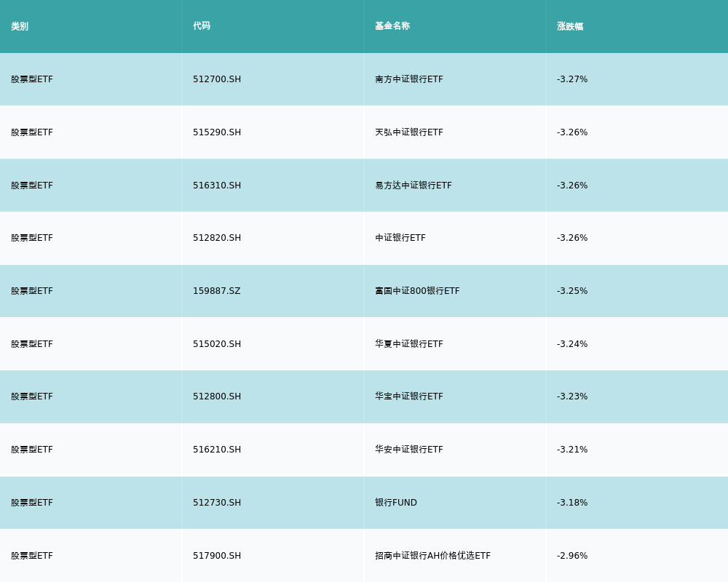Select fund name 华宝中证银行ETF
Image resolution: width=728 pixels, height=582 pixels.
409,396
